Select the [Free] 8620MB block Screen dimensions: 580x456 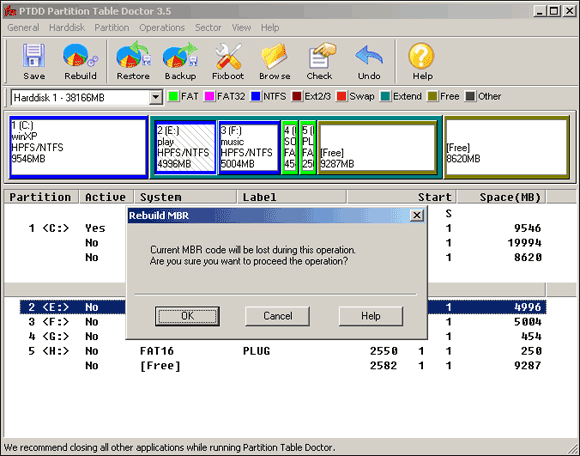point(507,147)
